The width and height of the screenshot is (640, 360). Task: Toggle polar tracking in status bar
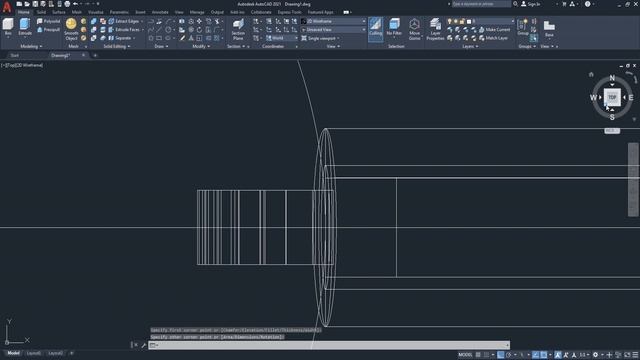pos(509,355)
